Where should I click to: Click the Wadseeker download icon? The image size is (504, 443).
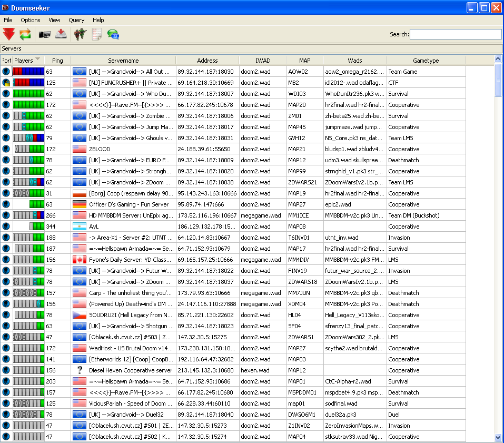[x=61, y=34]
